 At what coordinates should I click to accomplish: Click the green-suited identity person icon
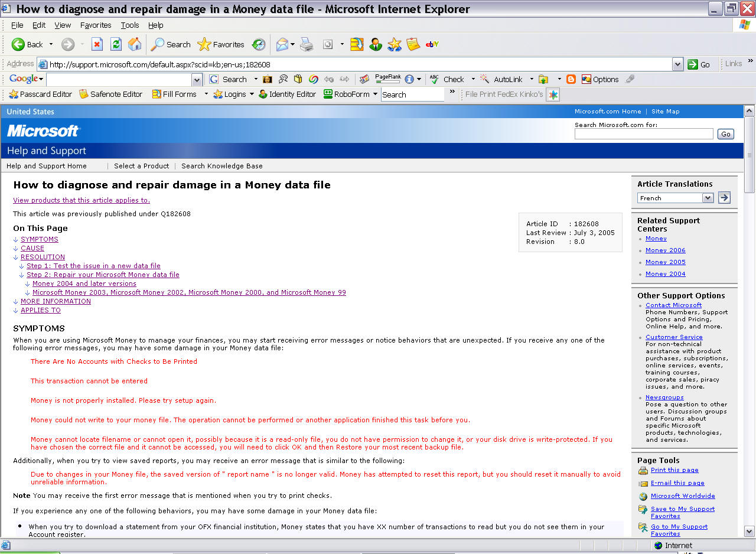(x=376, y=44)
